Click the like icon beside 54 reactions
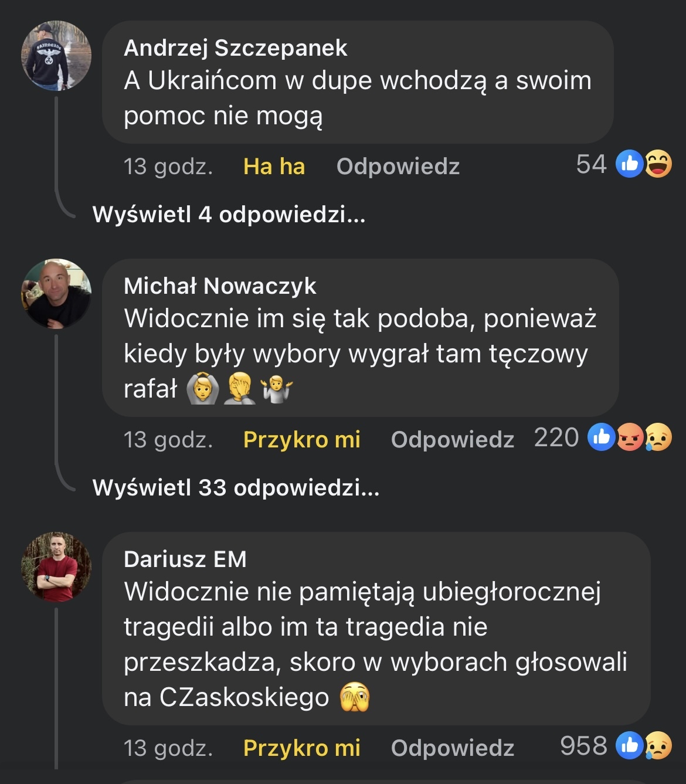The width and height of the screenshot is (686, 784). pyautogui.click(x=630, y=164)
